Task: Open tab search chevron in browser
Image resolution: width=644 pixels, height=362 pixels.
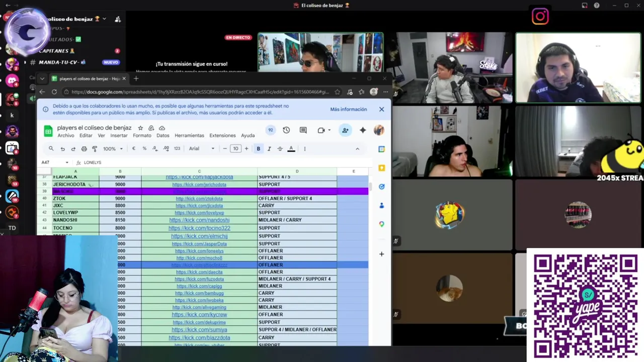Action: tap(42, 78)
